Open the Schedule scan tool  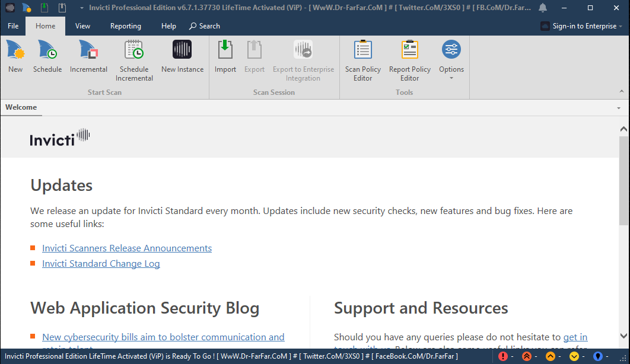(x=47, y=56)
